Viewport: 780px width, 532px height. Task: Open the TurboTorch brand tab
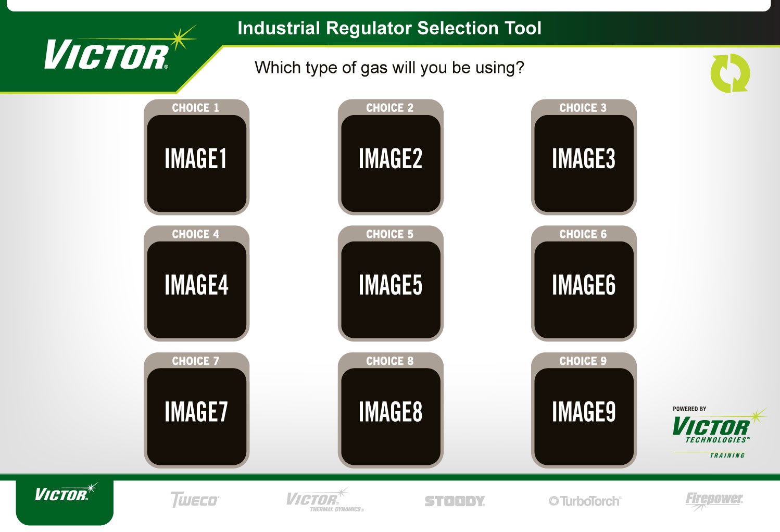click(584, 501)
